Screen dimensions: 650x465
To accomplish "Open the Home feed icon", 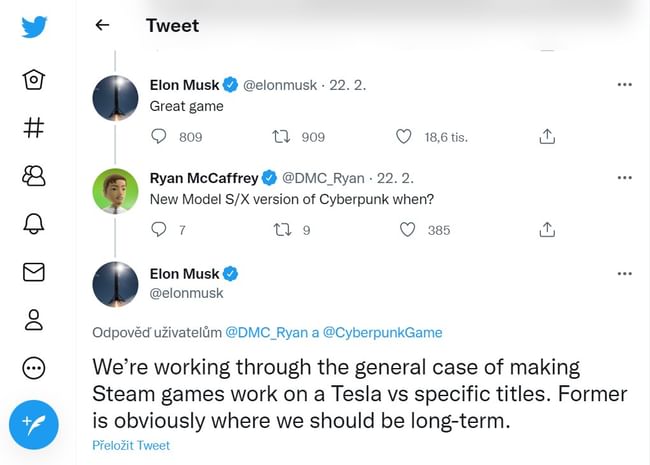I will 34,80.
